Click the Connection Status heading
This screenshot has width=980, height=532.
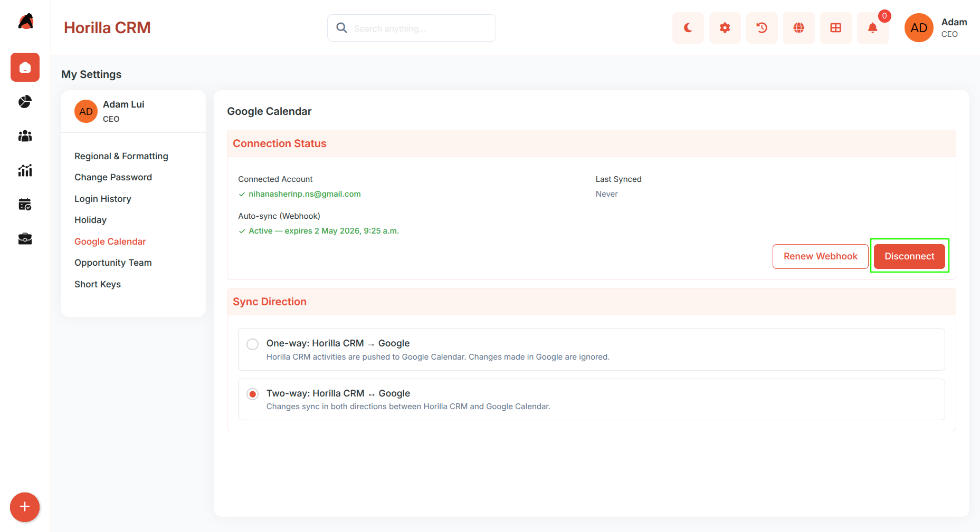[280, 143]
